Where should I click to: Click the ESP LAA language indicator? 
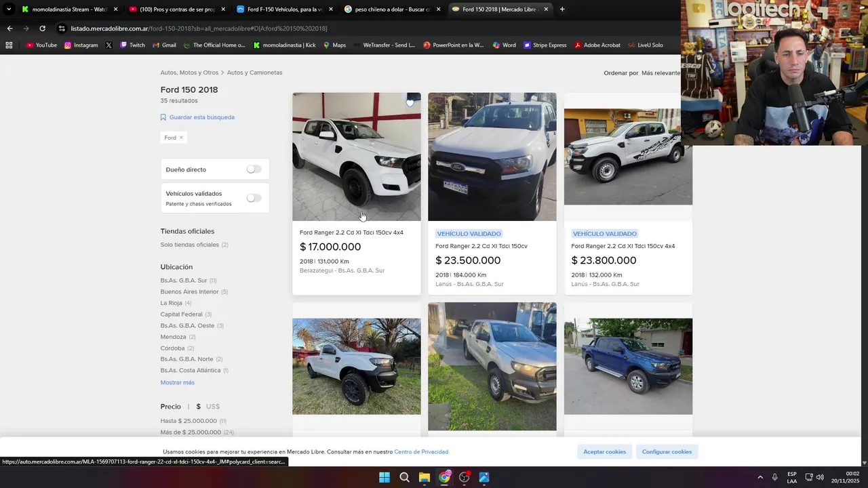(792, 477)
